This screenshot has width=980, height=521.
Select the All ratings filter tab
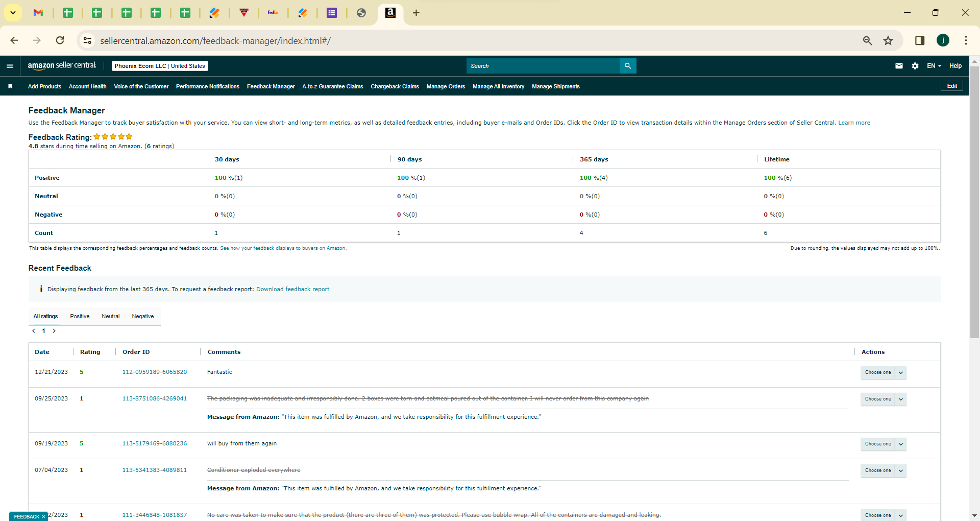46,316
